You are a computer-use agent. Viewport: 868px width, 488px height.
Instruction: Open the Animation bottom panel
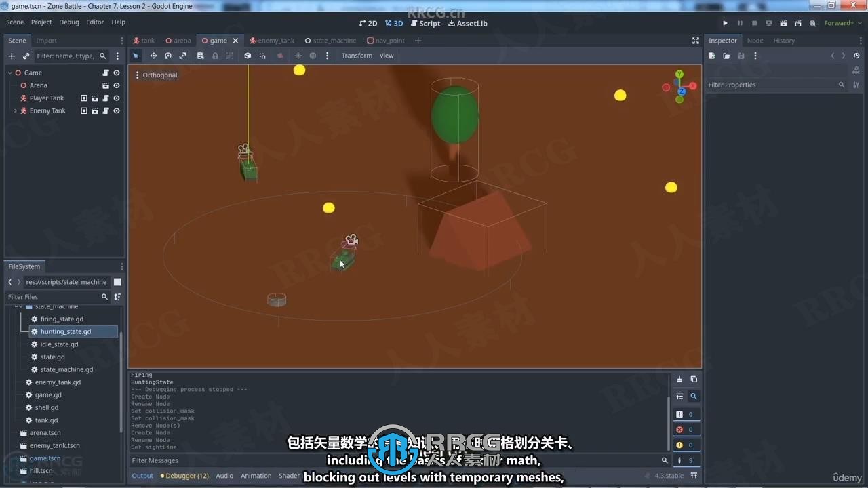[256, 476]
